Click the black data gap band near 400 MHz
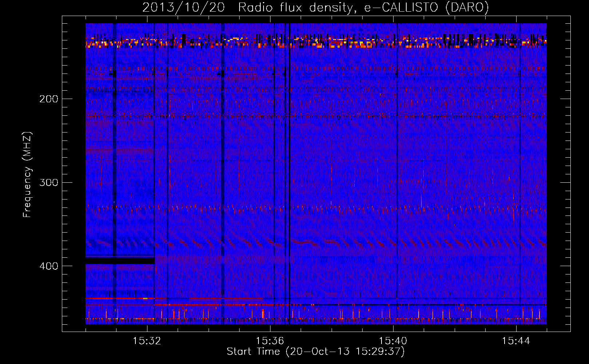The image size is (589, 364). pyautogui.click(x=120, y=261)
